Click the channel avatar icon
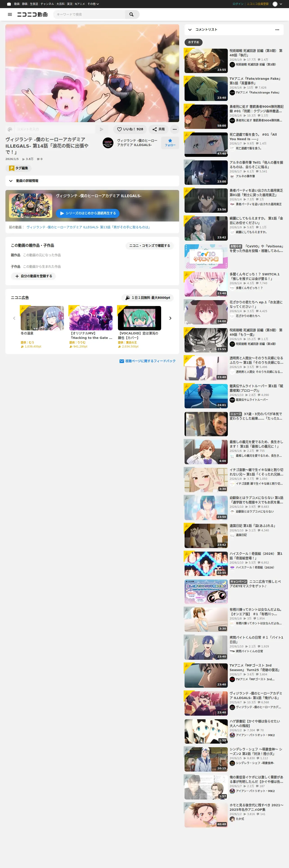 tap(108, 143)
